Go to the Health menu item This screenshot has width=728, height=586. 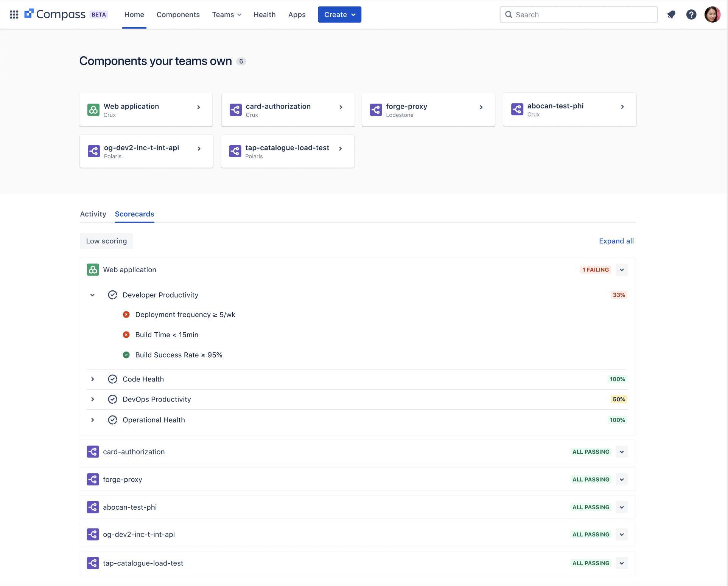click(264, 14)
